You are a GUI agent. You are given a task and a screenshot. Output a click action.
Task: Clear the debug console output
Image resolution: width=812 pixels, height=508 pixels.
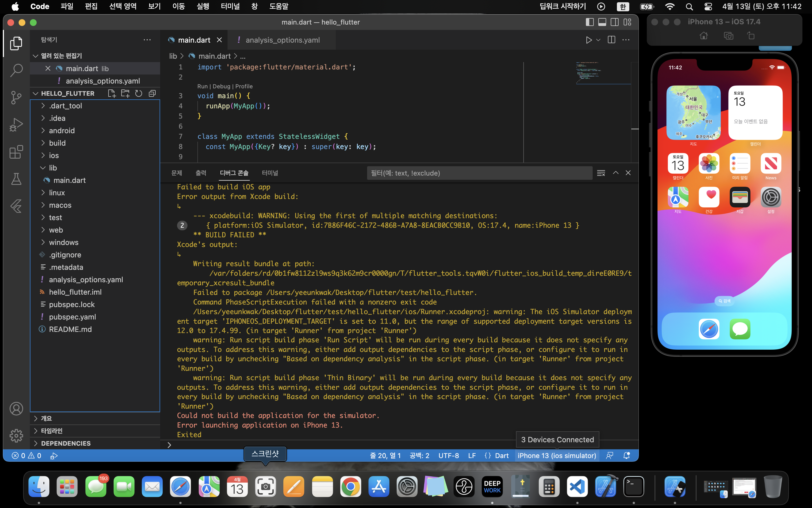pos(601,173)
